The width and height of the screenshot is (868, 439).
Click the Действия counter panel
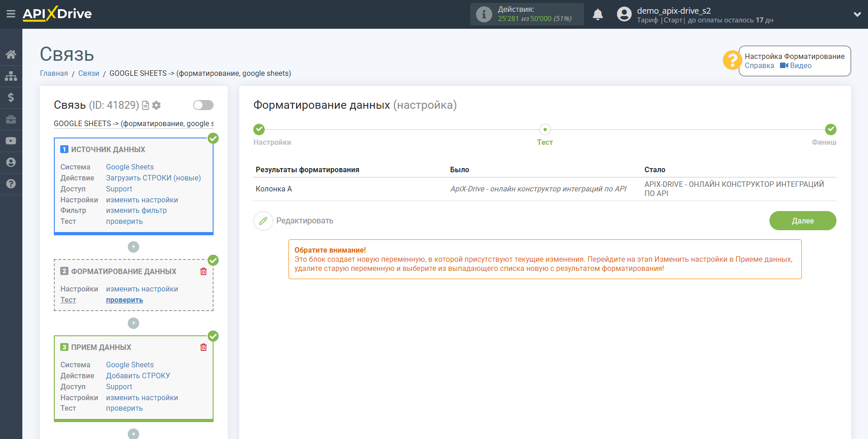[x=527, y=14]
